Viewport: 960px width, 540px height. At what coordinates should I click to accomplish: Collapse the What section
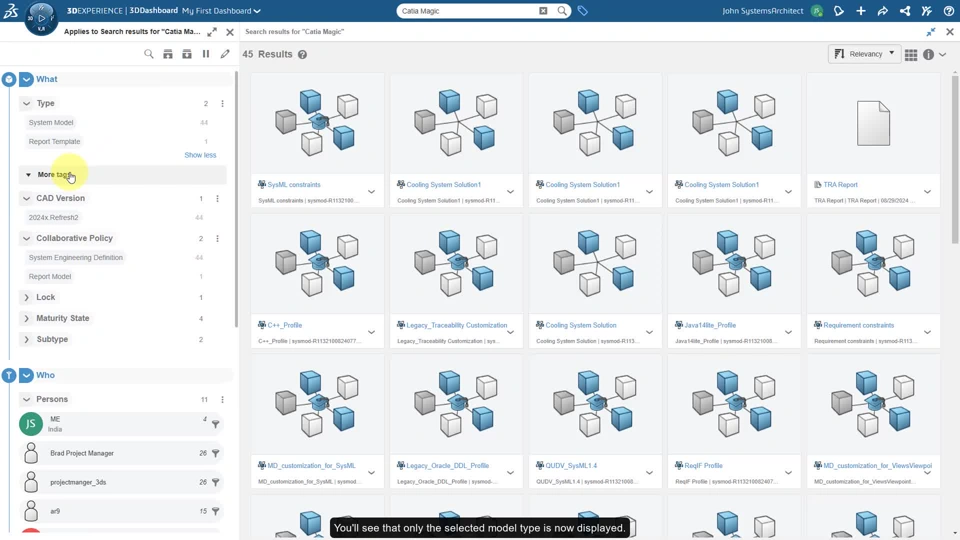26,79
